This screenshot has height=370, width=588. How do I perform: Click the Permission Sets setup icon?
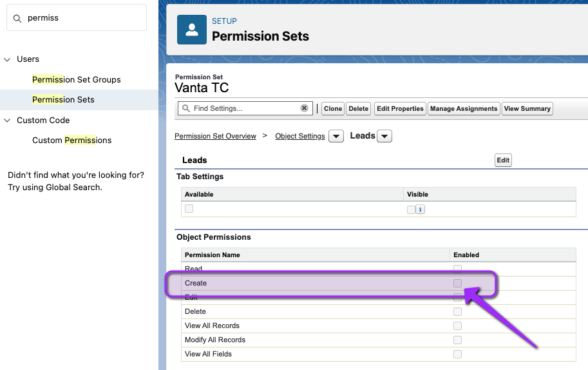[192, 30]
